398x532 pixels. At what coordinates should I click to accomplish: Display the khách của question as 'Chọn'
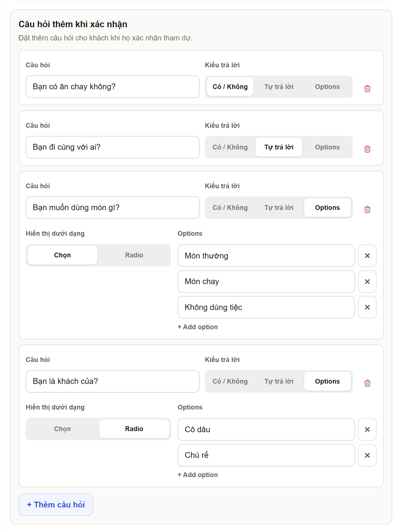[62, 429]
